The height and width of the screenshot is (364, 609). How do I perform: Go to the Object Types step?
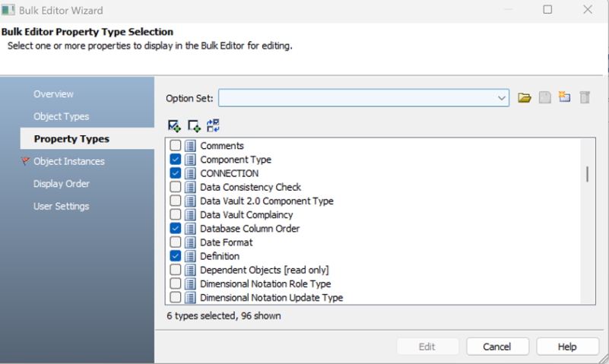pyautogui.click(x=61, y=116)
